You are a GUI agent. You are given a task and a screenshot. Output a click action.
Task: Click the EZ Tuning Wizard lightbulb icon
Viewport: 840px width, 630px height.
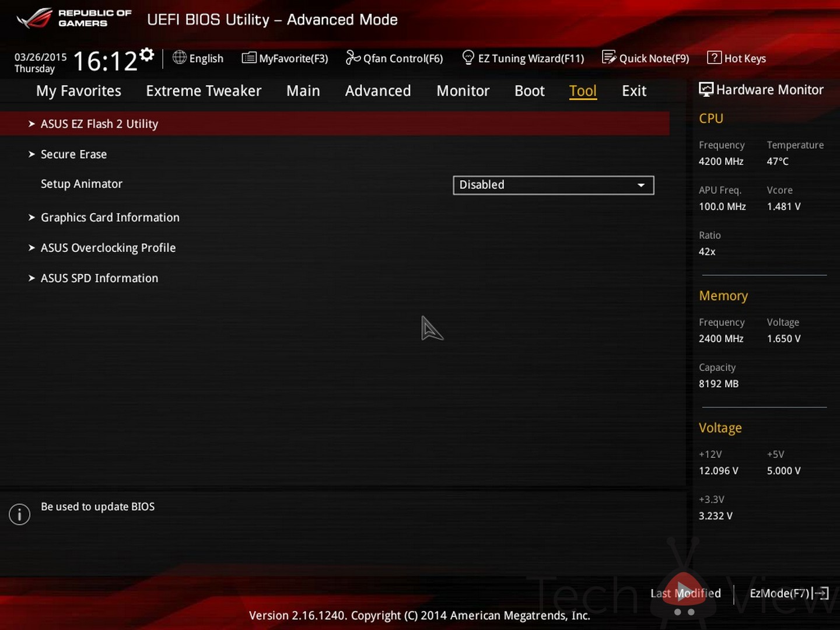coord(468,57)
